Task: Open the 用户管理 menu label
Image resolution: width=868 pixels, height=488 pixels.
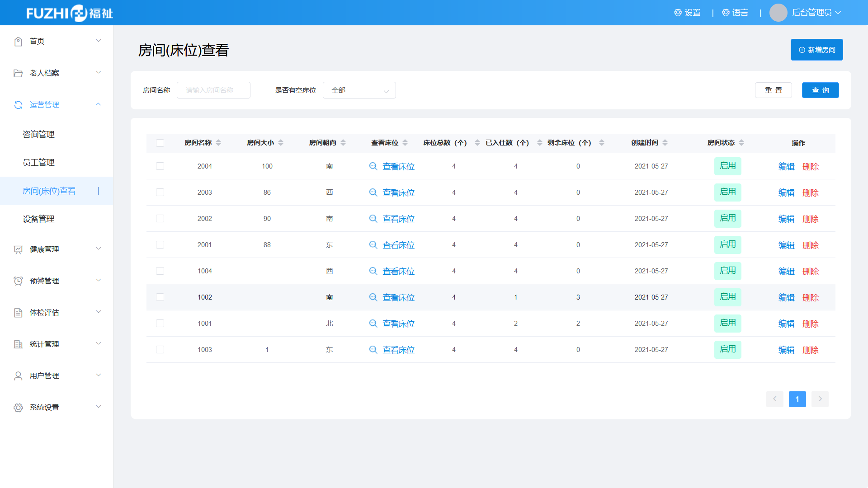Action: 44,376
